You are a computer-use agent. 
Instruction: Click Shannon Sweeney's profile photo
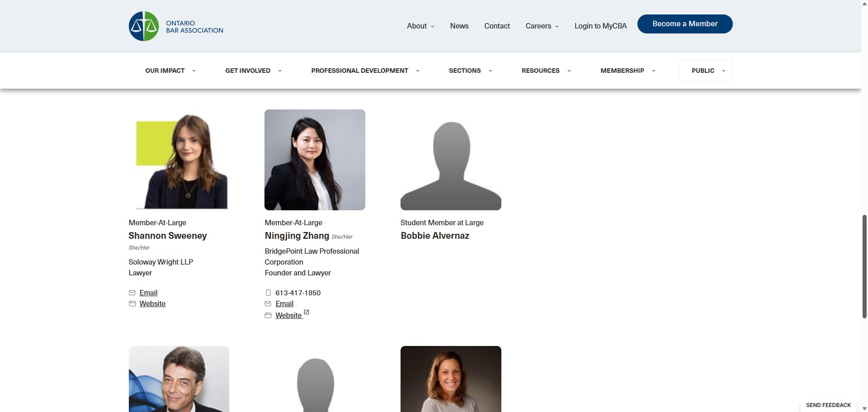179,160
